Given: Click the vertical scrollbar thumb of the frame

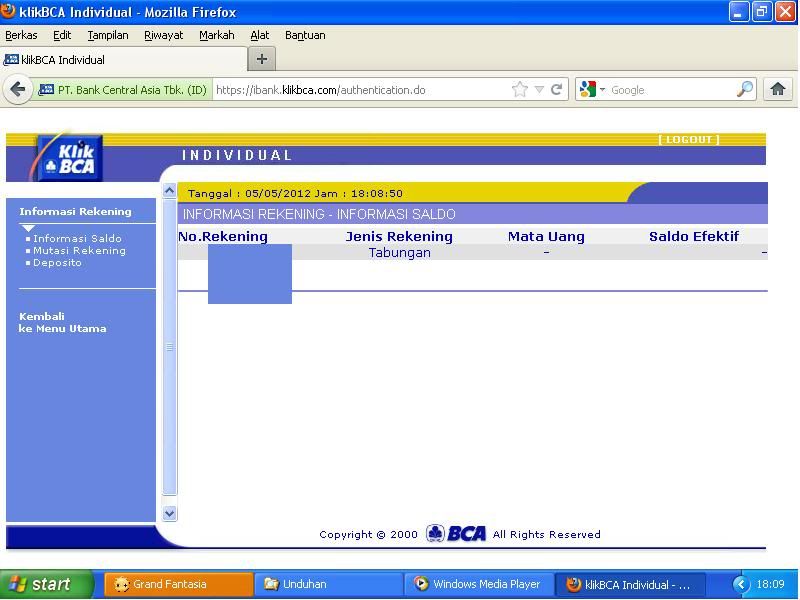Looking at the screenshot, I should click(x=169, y=347).
